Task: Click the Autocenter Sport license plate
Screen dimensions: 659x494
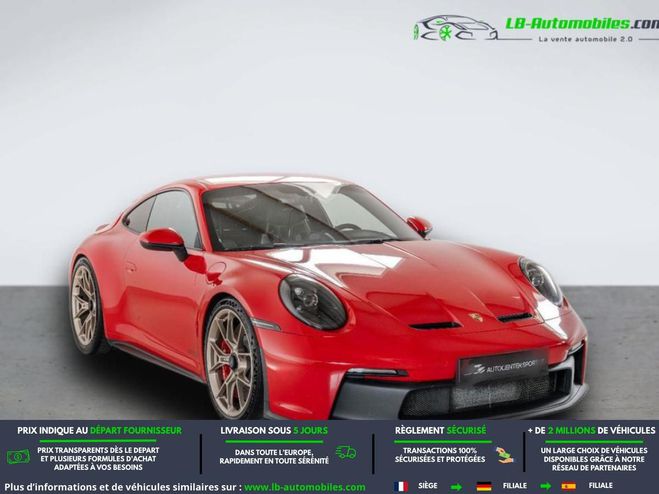Action: tap(504, 366)
